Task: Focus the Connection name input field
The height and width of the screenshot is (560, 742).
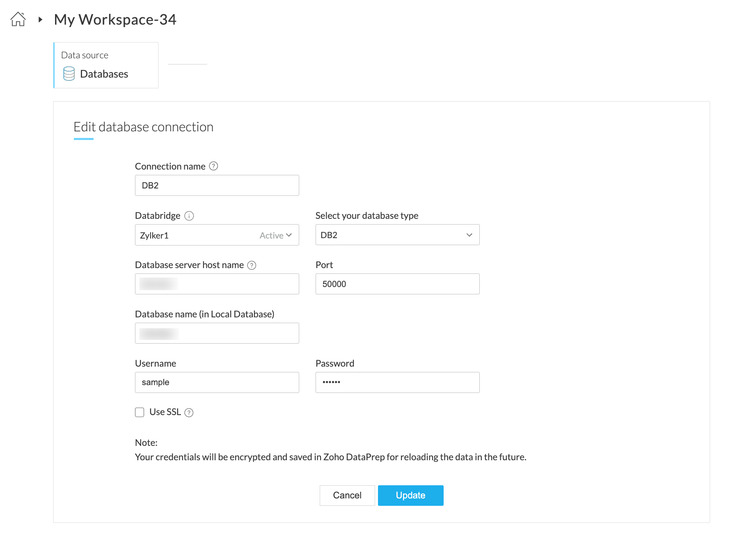Action: (x=217, y=186)
